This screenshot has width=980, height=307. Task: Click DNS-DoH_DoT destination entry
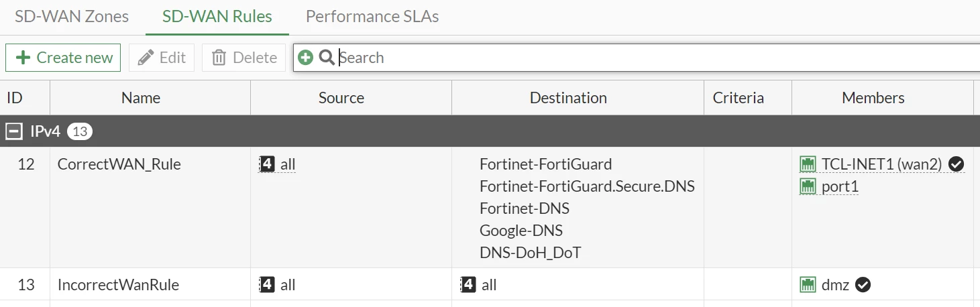(x=530, y=253)
